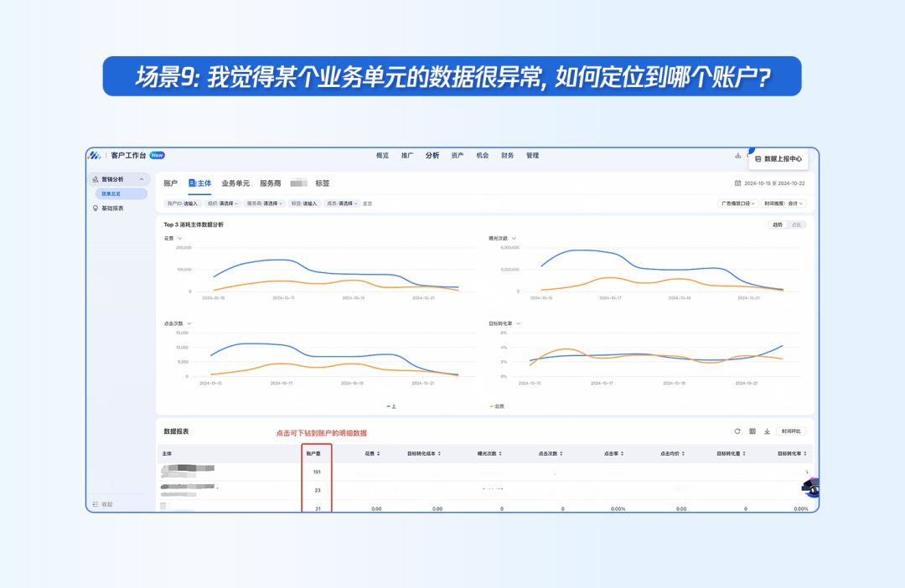Click the 收起 collapse sidebar icon
The height and width of the screenshot is (588, 905).
pyautogui.click(x=96, y=504)
